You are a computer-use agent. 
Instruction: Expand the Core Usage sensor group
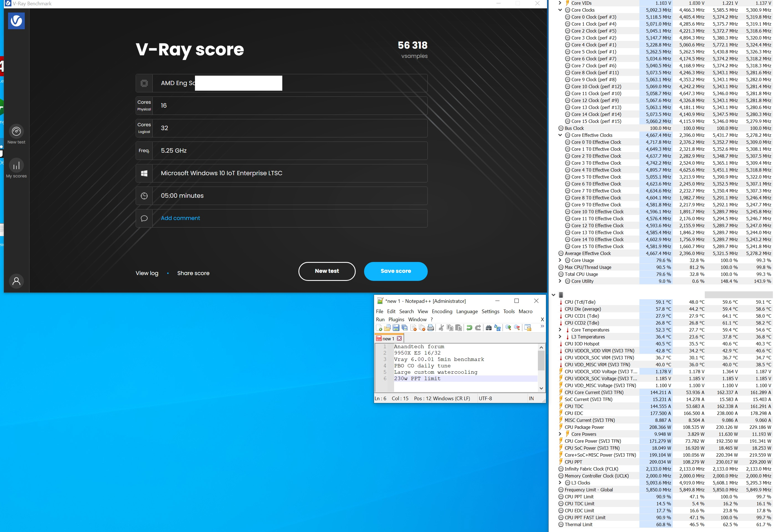560,260
